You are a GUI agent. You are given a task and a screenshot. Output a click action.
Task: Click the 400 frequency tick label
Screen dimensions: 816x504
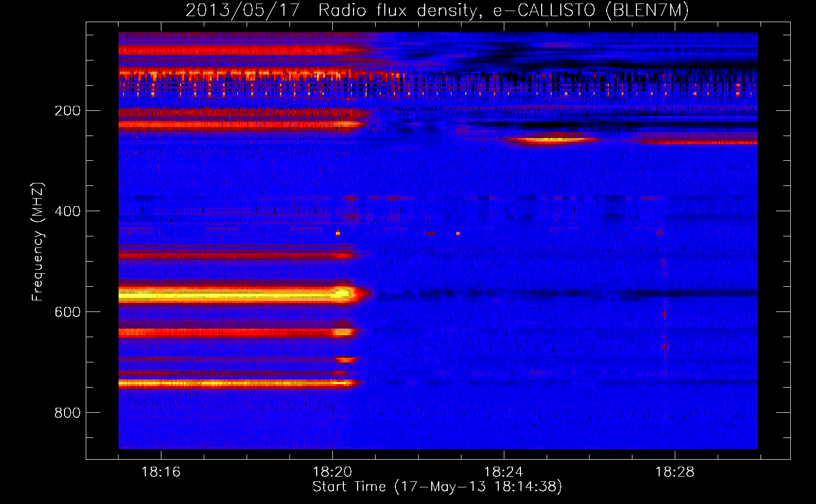(x=67, y=211)
